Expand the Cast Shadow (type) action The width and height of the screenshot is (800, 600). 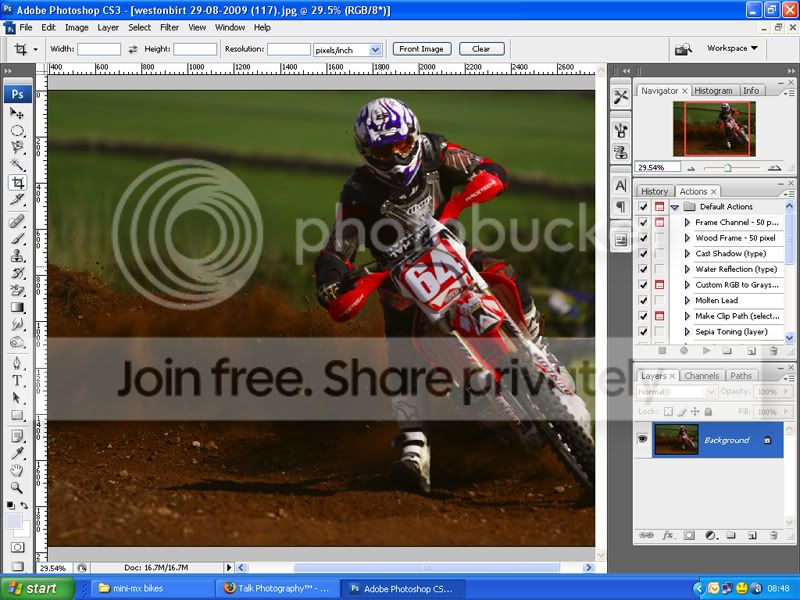tap(687, 254)
